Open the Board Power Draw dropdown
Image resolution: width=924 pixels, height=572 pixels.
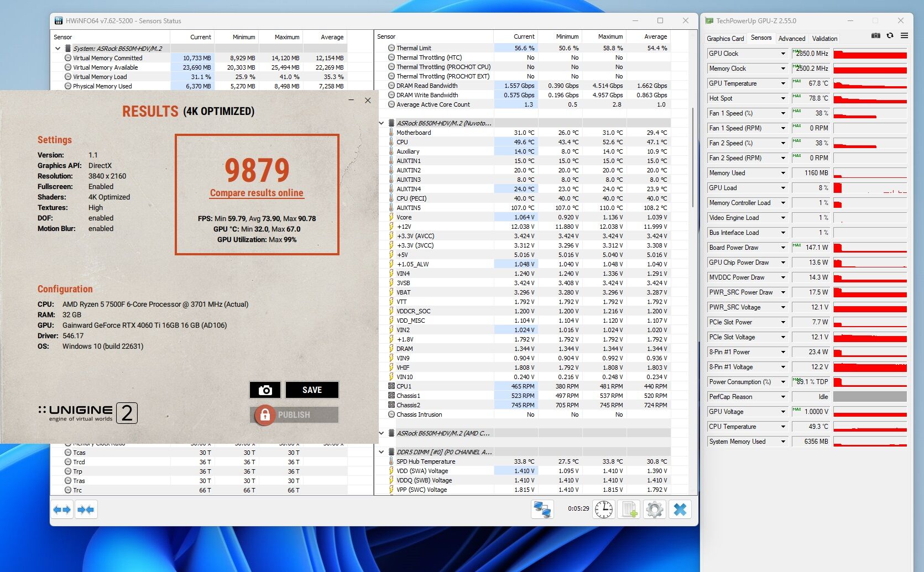tap(783, 248)
